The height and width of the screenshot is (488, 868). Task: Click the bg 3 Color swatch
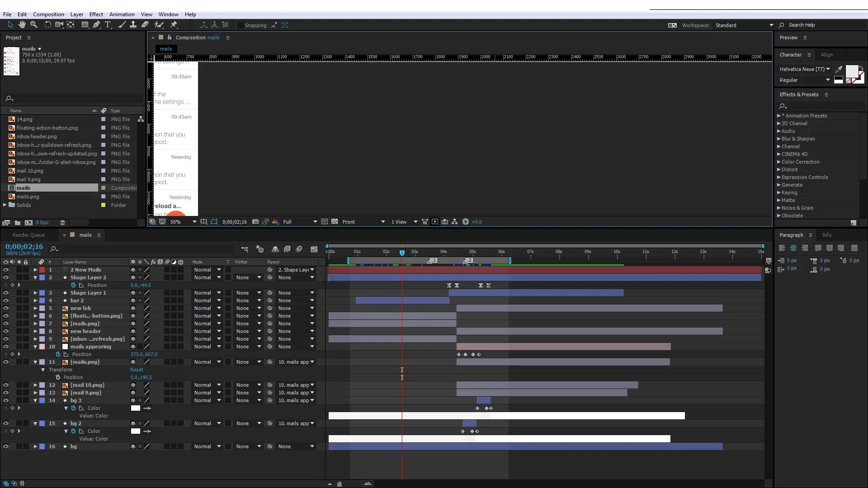(135, 408)
